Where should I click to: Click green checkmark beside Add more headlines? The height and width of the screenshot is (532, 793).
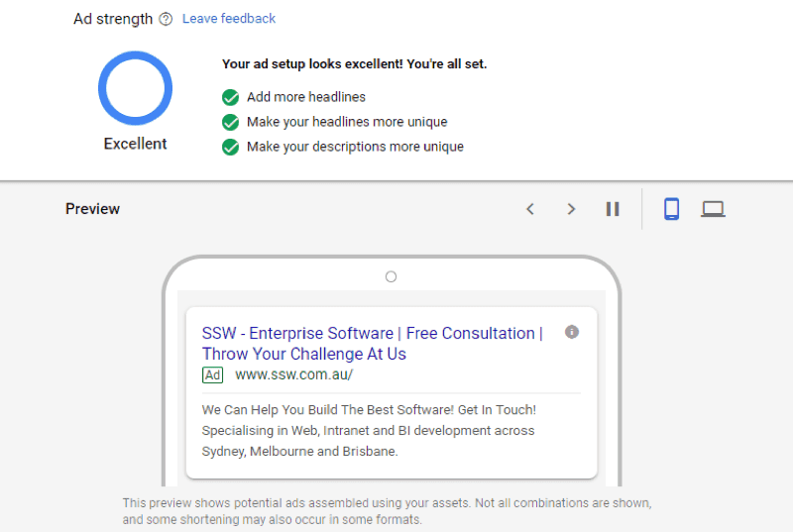[x=231, y=97]
